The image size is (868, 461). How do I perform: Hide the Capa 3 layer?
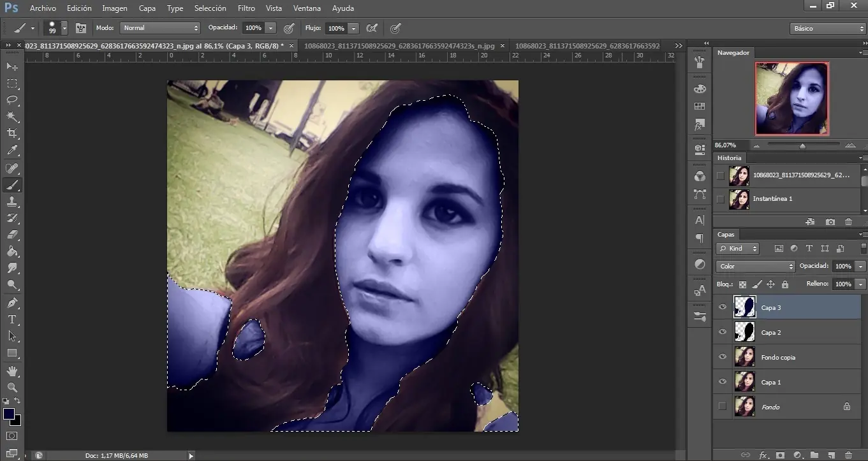pos(723,307)
